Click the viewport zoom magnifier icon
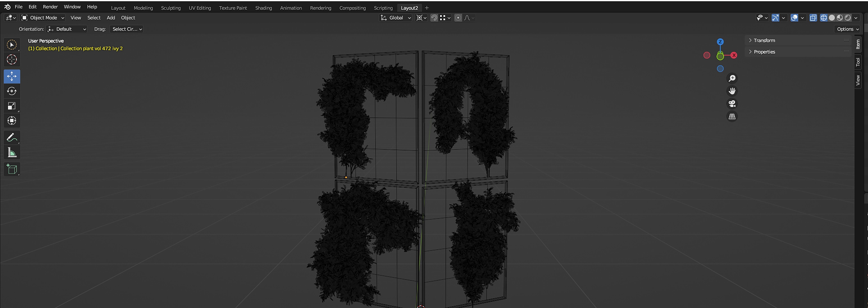Viewport: 868px width, 308px height. tap(732, 78)
